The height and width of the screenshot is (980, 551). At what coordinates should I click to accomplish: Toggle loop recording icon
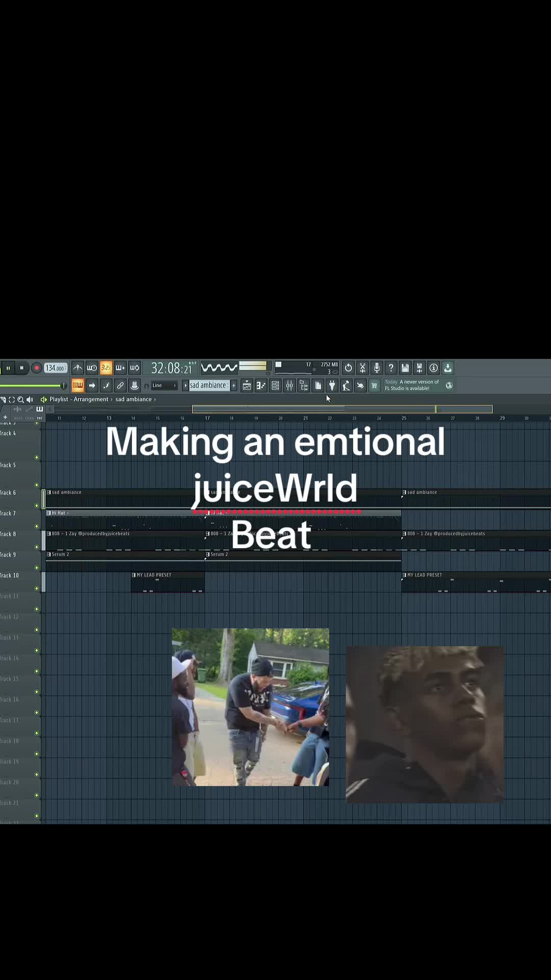pyautogui.click(x=135, y=367)
